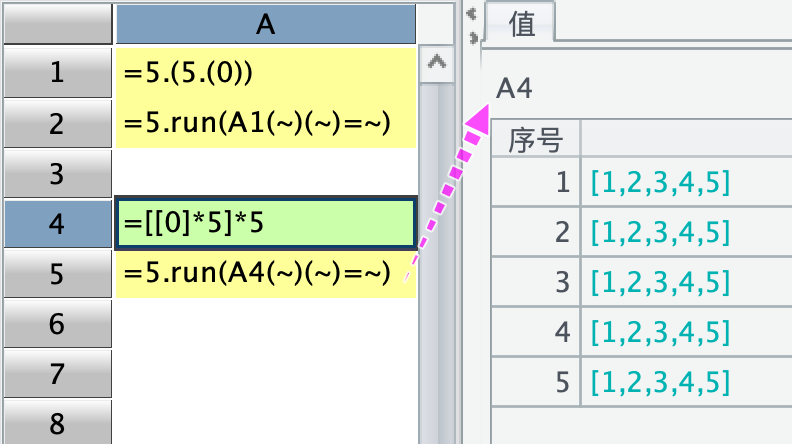Viewport: 792px width, 444px height.
Task: Click empty cell A7
Action: tap(266, 373)
